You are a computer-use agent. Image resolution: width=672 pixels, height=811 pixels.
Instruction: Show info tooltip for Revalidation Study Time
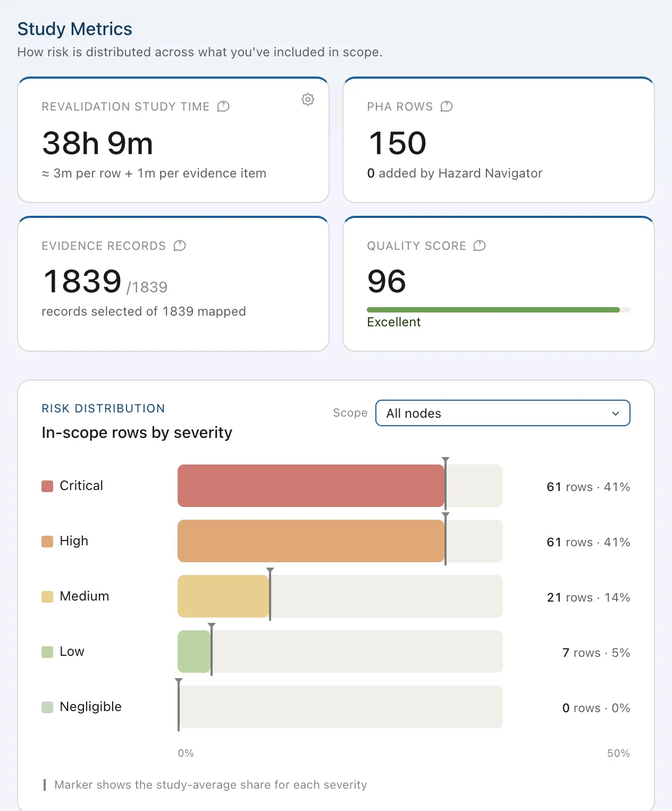(x=223, y=106)
